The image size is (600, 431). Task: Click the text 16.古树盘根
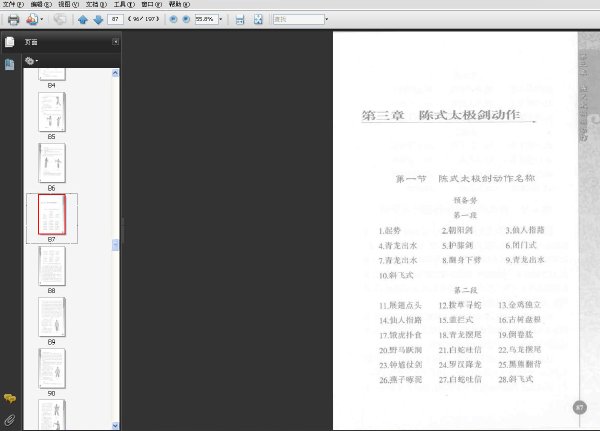[519, 320]
